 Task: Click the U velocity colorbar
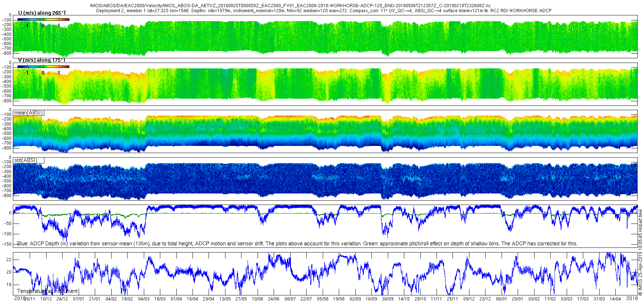click(x=43, y=19)
